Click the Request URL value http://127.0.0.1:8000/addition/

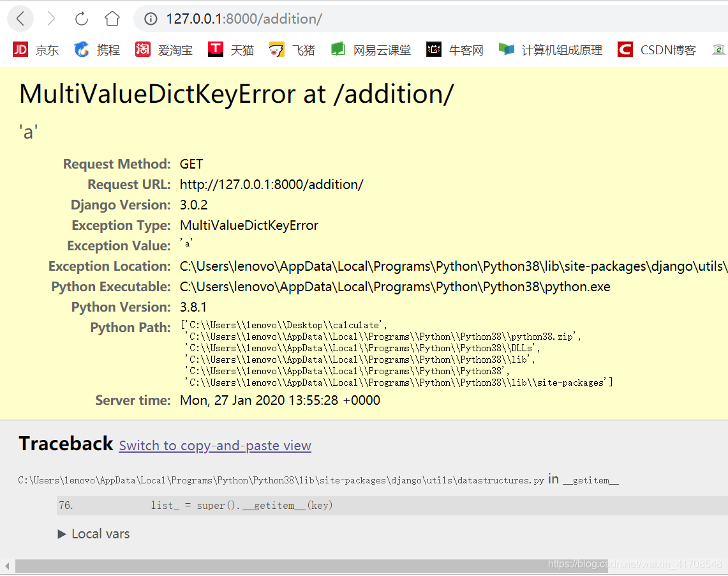pyautogui.click(x=272, y=185)
